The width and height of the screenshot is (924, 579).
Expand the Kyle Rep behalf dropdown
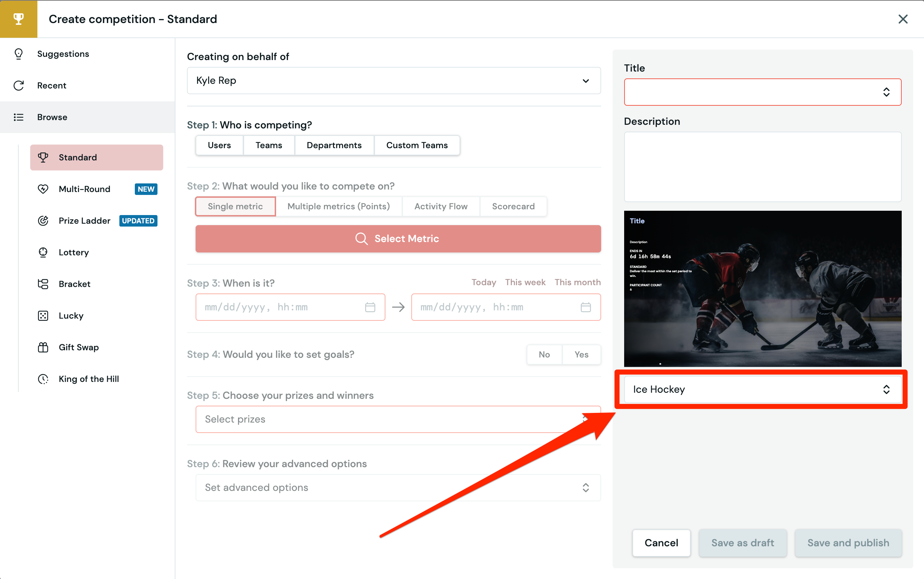coord(393,81)
